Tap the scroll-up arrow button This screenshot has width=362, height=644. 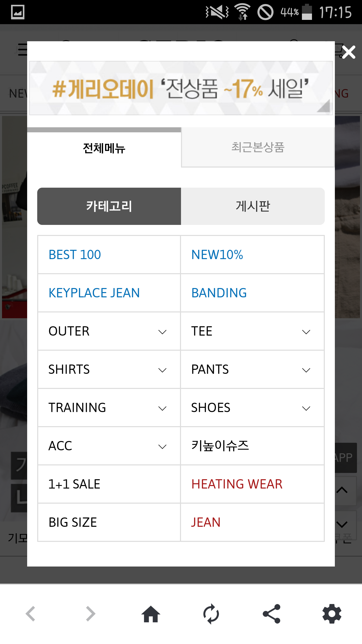(342, 490)
